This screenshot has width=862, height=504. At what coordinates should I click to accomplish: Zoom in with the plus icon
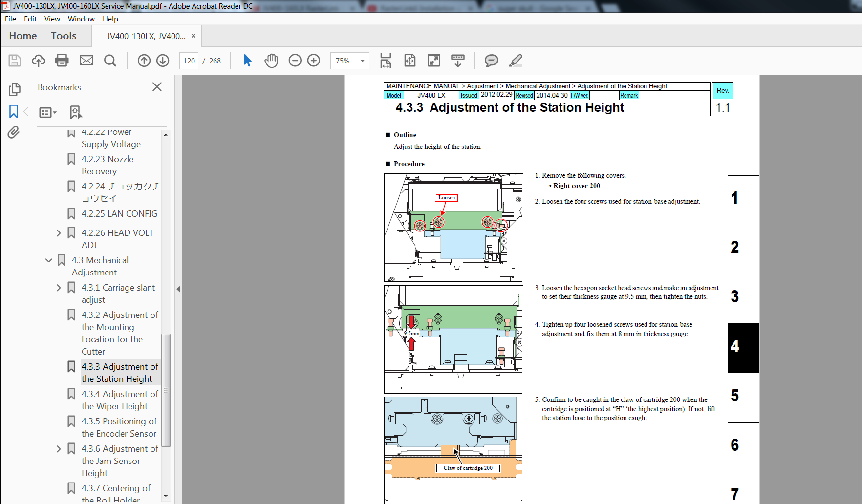coord(314,61)
